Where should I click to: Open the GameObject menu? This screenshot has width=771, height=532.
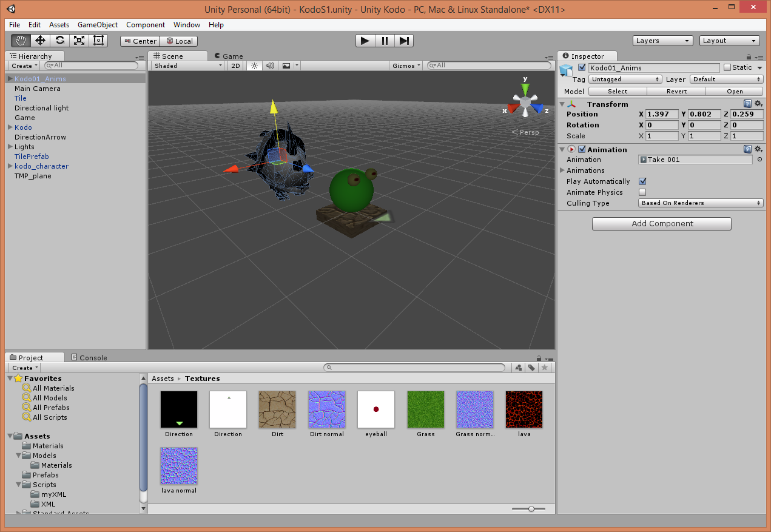click(98, 25)
